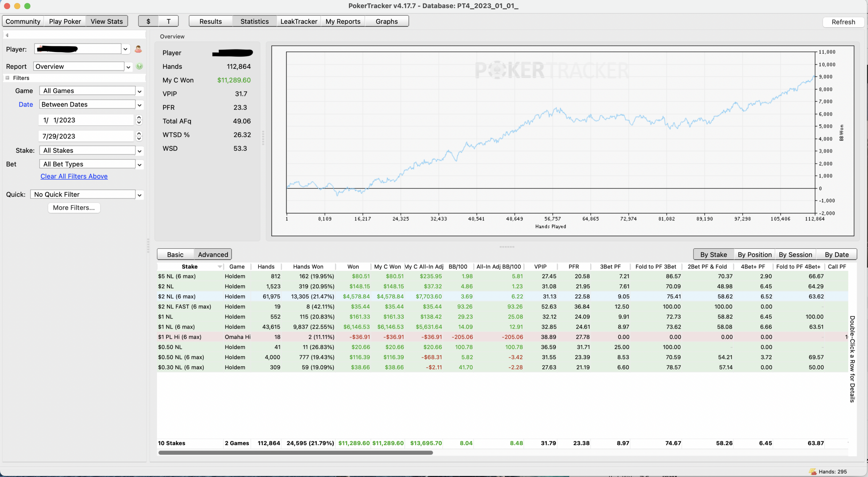Open the Community tab
This screenshot has height=477, width=868.
pyautogui.click(x=23, y=21)
